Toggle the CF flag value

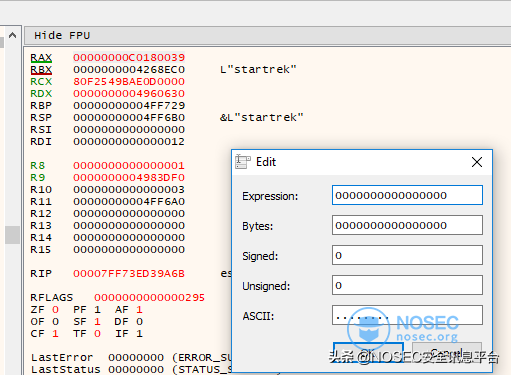(x=55, y=334)
